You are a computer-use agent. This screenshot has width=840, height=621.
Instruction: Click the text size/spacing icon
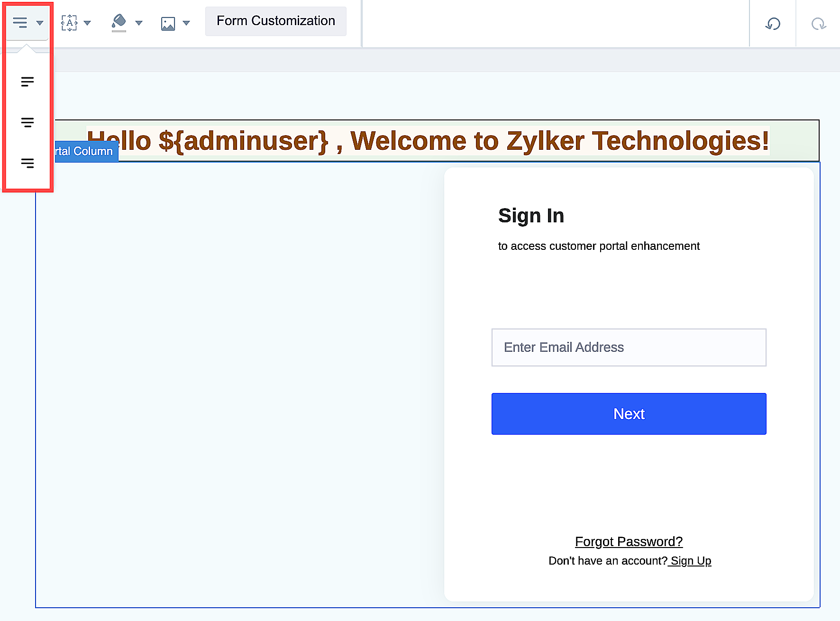69,23
